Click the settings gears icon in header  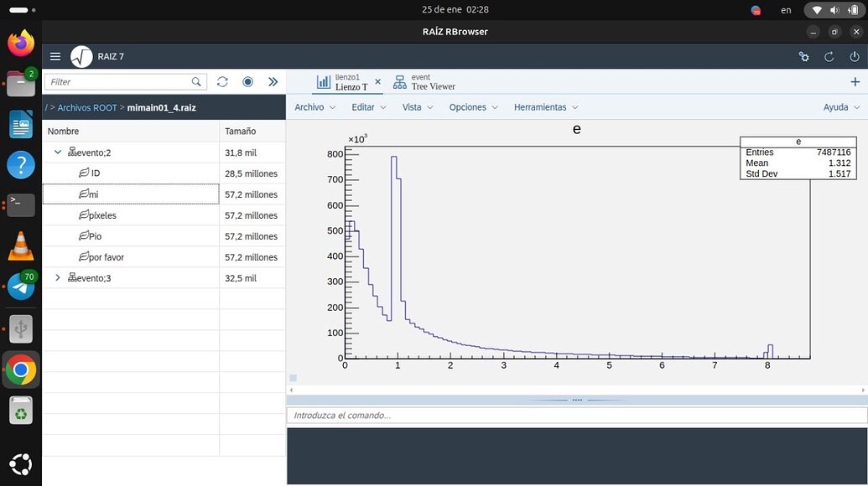coord(803,57)
